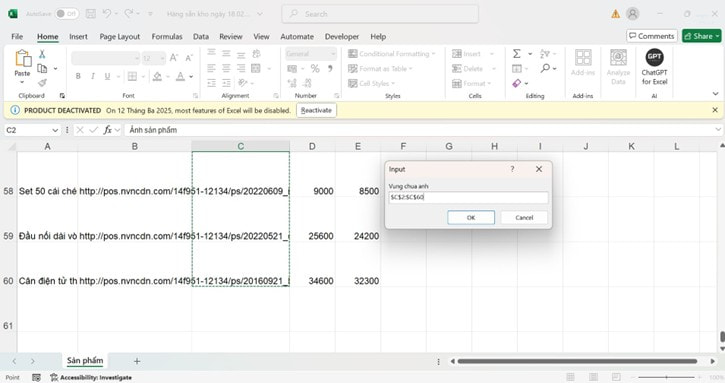Click the Reactivate button
Screen dimensions: 725x383
coord(316,111)
